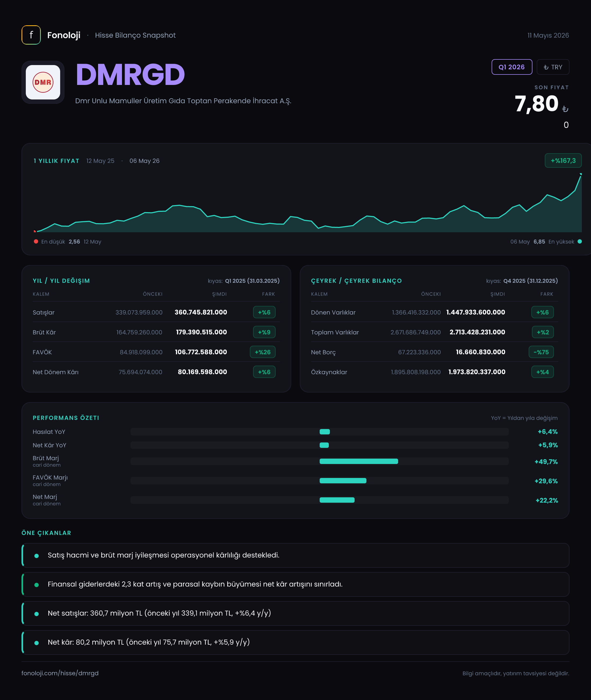Click the red En düşük marker dot

[x=36, y=241]
